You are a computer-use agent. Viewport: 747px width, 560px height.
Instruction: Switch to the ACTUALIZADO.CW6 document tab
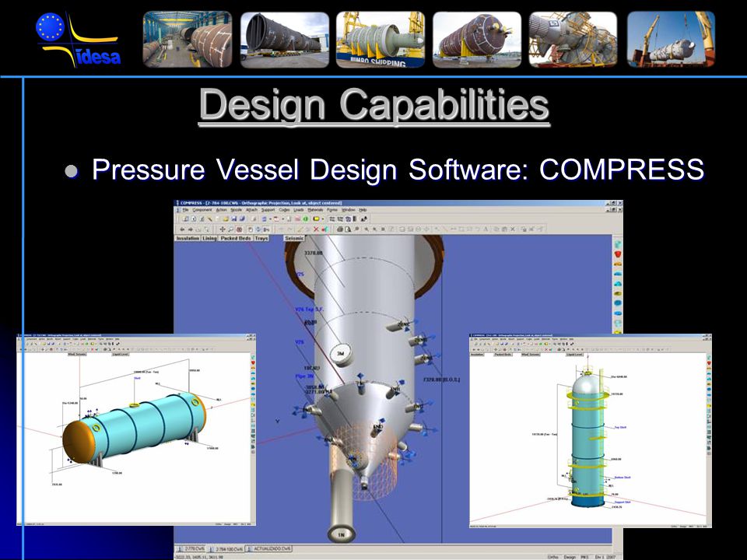268,549
